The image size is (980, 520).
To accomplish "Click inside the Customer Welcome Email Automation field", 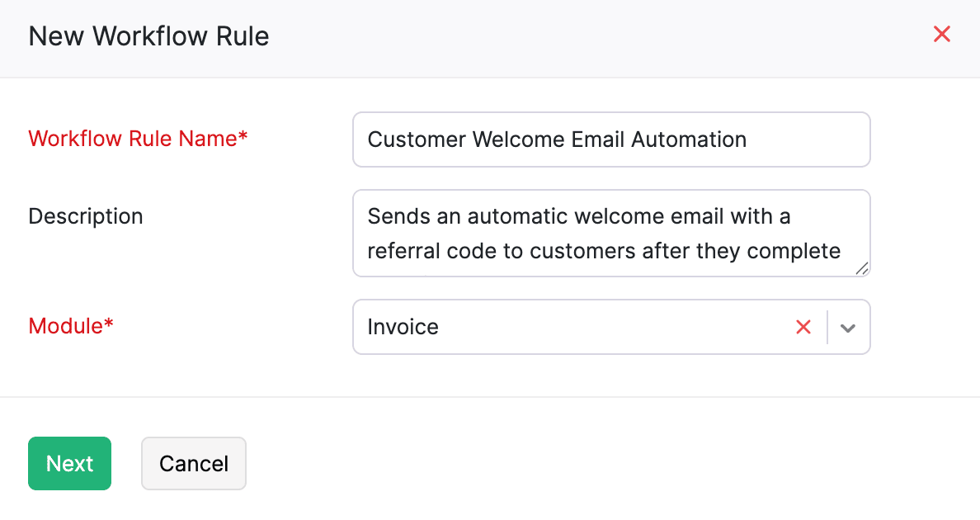I will coord(611,139).
